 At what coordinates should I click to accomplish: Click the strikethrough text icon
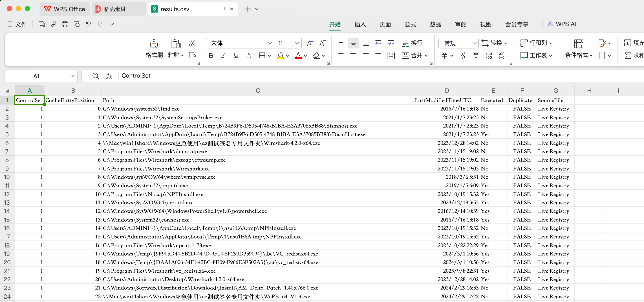pyautogui.click(x=249, y=56)
